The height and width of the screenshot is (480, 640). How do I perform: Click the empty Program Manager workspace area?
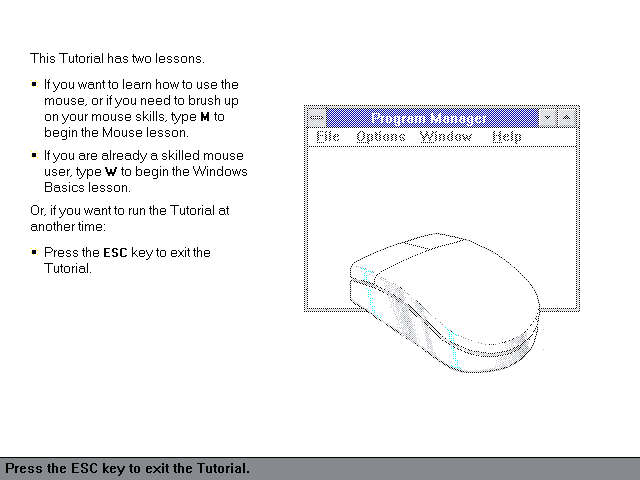440,190
